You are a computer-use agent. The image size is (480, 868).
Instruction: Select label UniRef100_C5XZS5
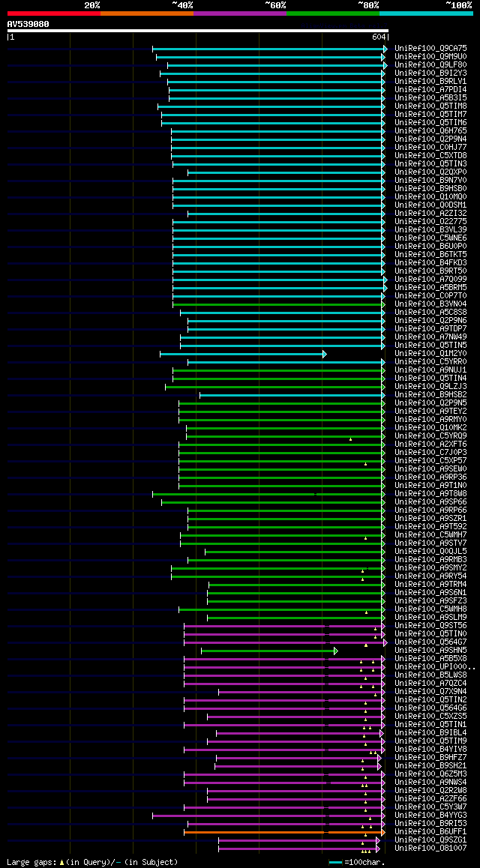430,717
